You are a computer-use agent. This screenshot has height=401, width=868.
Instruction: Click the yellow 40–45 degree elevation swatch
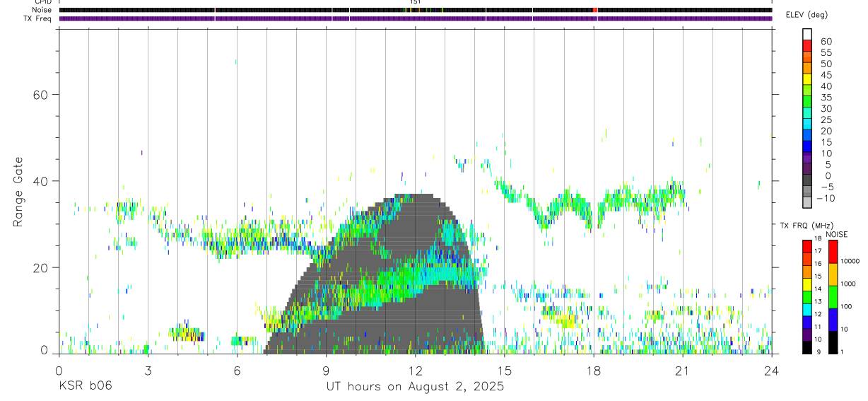click(807, 79)
